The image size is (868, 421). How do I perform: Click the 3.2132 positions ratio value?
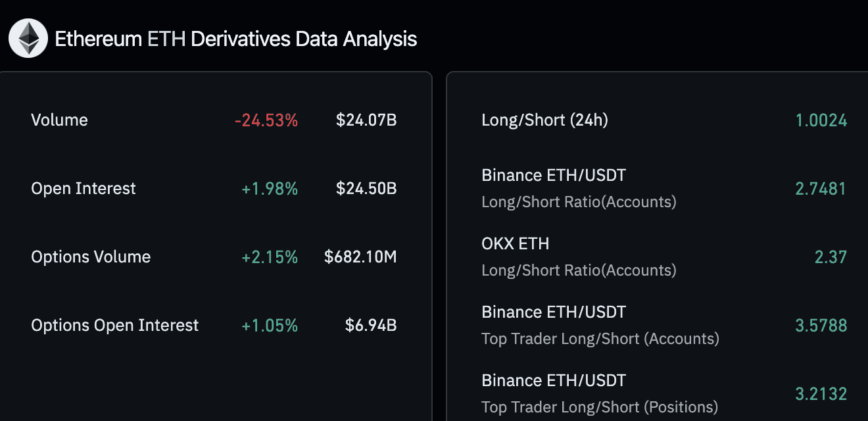(x=821, y=393)
